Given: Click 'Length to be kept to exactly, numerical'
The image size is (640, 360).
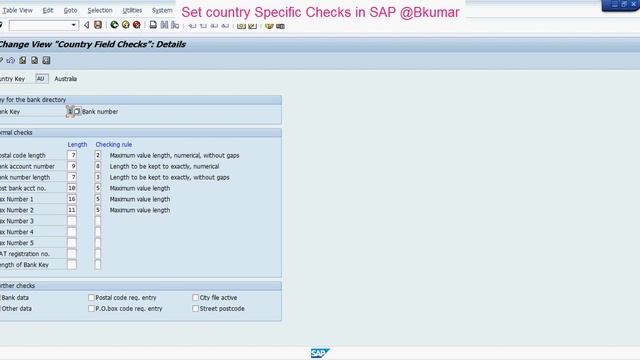Looking at the screenshot, I should [x=164, y=167].
